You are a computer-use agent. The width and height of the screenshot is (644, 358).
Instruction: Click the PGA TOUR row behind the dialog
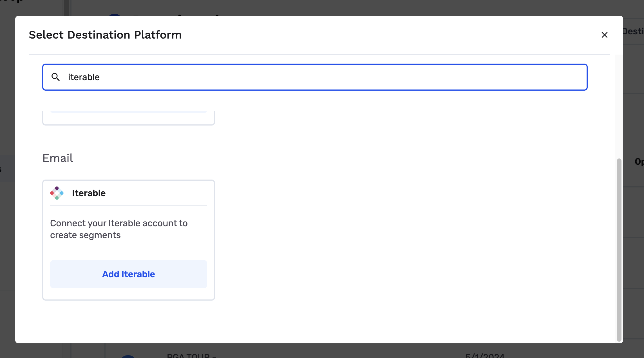click(x=191, y=355)
